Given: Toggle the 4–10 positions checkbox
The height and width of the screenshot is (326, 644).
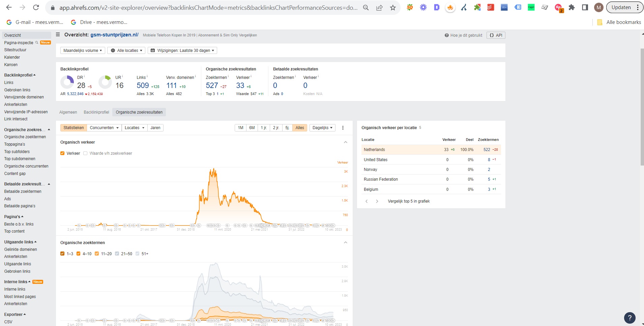Looking at the screenshot, I should (x=79, y=254).
